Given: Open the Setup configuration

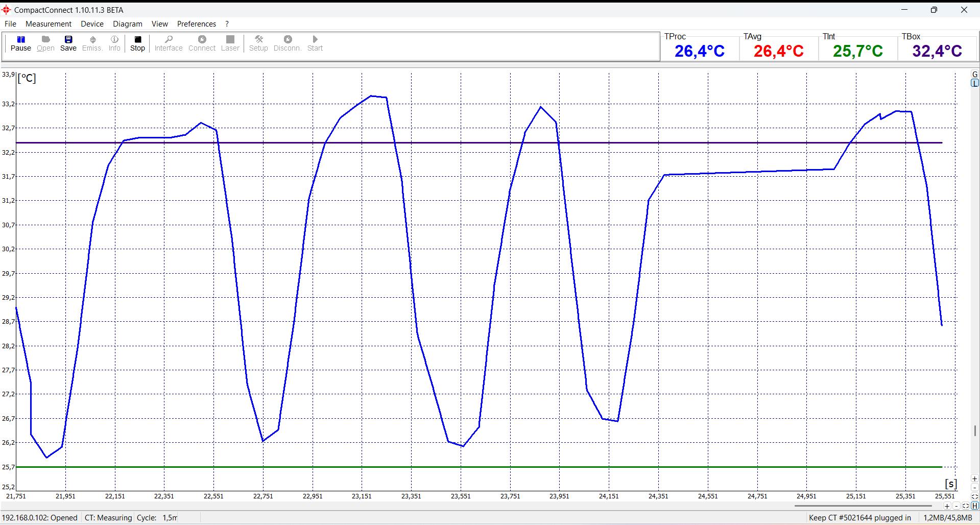Looking at the screenshot, I should click(x=259, y=43).
